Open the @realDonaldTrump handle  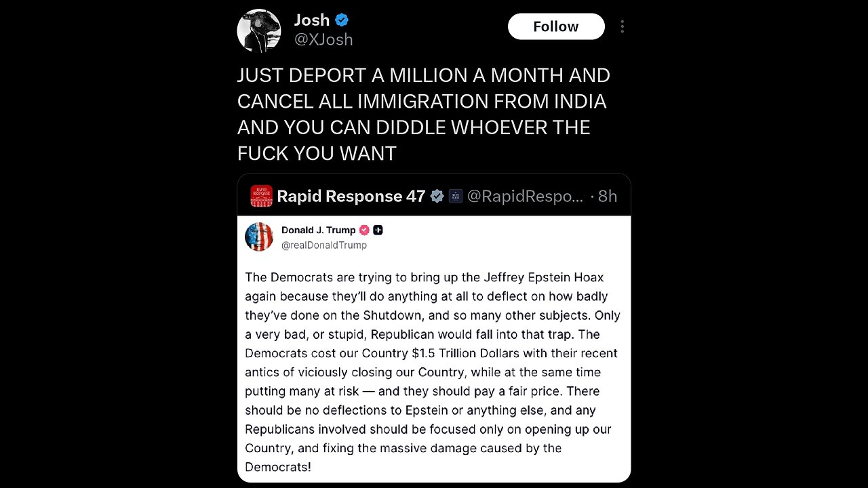click(323, 245)
